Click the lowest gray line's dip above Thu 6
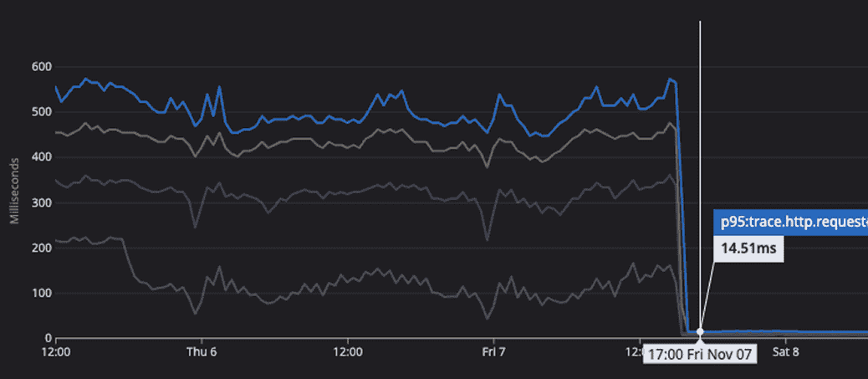868x379 pixels. 196,314
